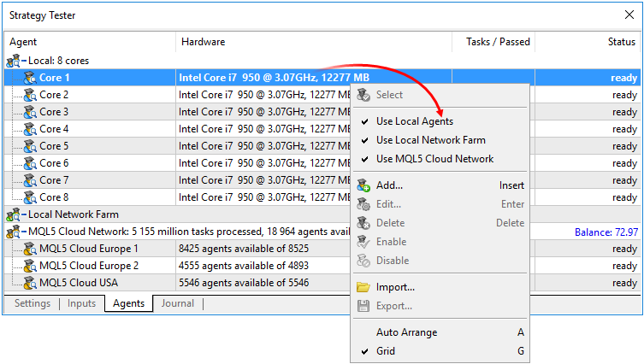Sort by the Tasks / Passed column header
Screen dimensions: 644x364
click(493, 42)
